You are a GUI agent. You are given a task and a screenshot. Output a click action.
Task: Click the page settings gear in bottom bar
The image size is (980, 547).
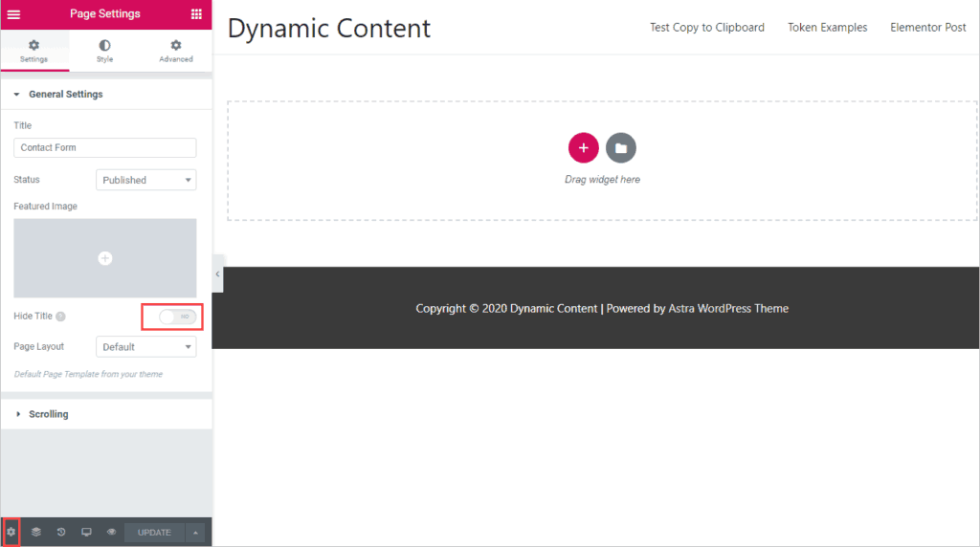coord(11,532)
